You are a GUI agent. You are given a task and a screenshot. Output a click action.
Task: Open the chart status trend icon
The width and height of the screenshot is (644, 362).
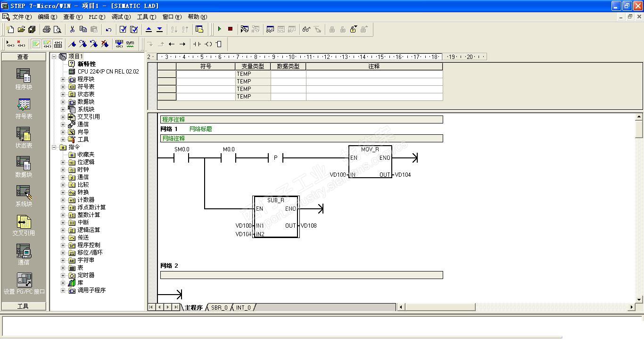270,29
